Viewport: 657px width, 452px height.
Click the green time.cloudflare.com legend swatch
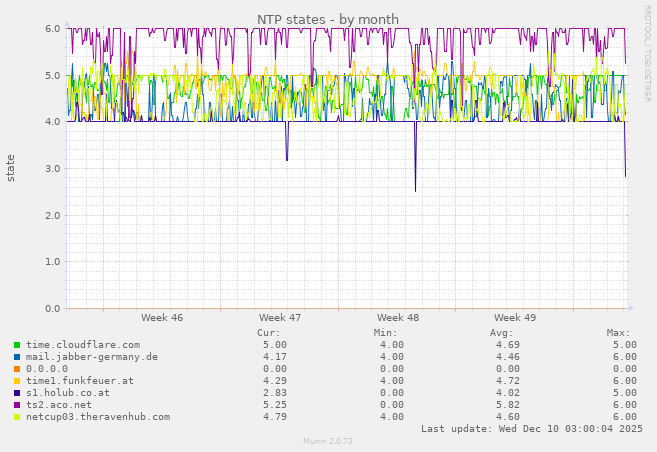17,345
